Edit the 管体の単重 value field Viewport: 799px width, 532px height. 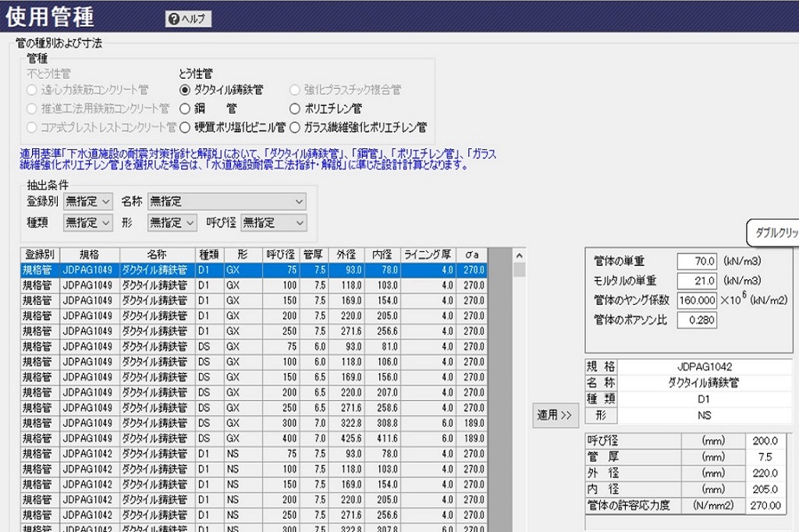pos(697,261)
